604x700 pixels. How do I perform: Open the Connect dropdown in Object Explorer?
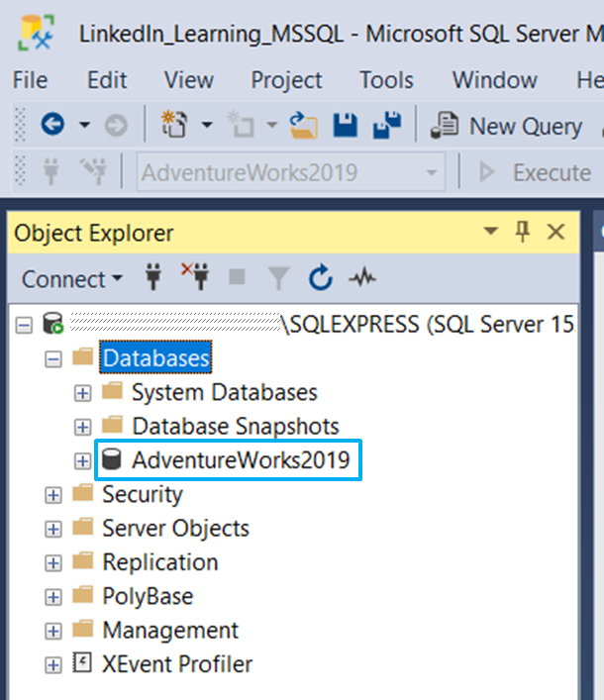(x=72, y=279)
